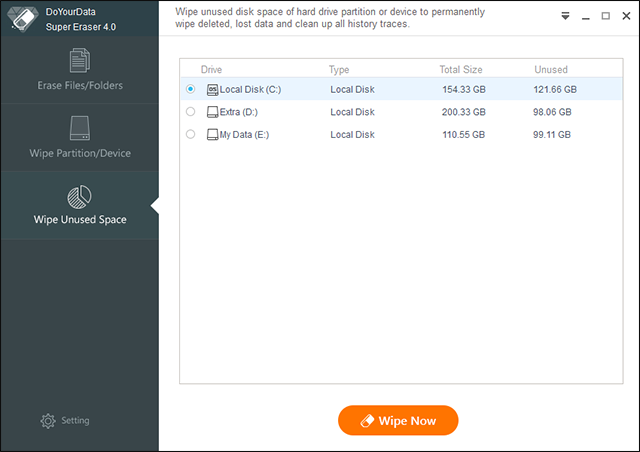Click the Type cell in My Data (E:) row
Viewport: 640px width, 452px height.
tap(352, 135)
